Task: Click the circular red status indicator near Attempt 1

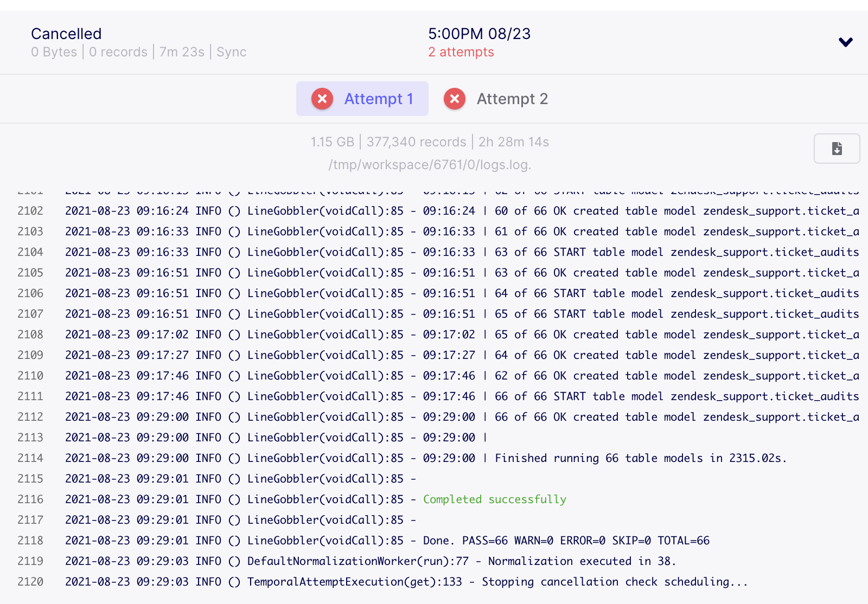Action: (322, 99)
